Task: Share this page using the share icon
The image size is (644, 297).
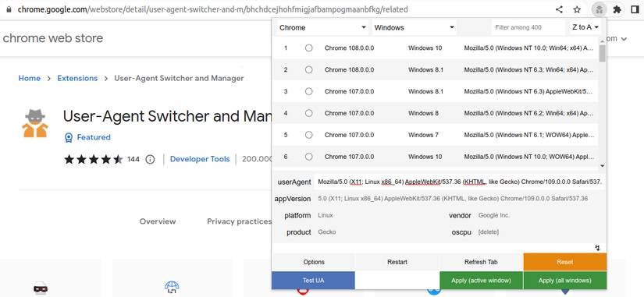Action: (x=559, y=9)
